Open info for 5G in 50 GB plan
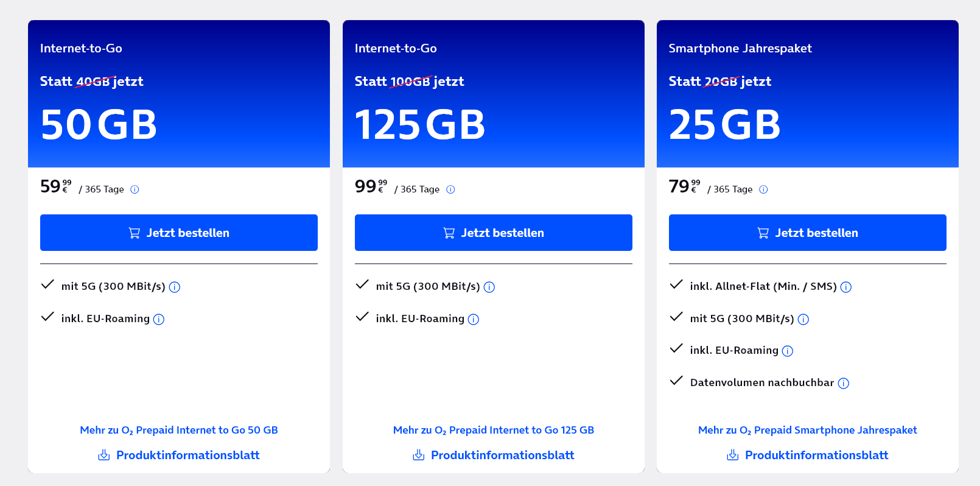The width and height of the screenshot is (980, 486). coord(175,287)
